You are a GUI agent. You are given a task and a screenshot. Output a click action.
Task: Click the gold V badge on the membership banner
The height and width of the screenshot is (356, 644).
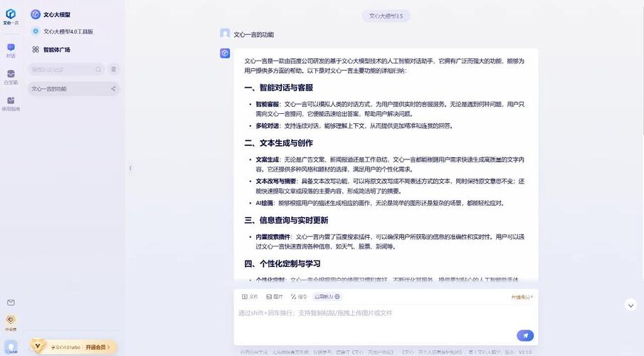(38, 346)
